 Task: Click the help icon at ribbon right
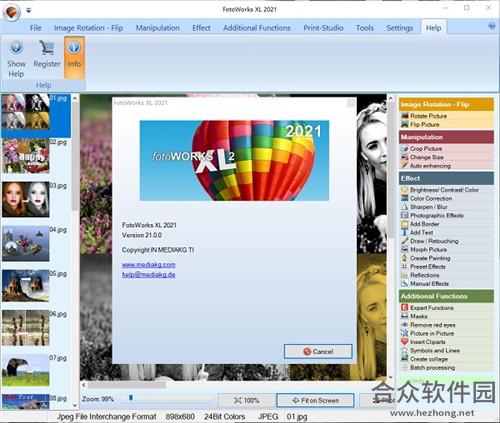click(x=492, y=26)
